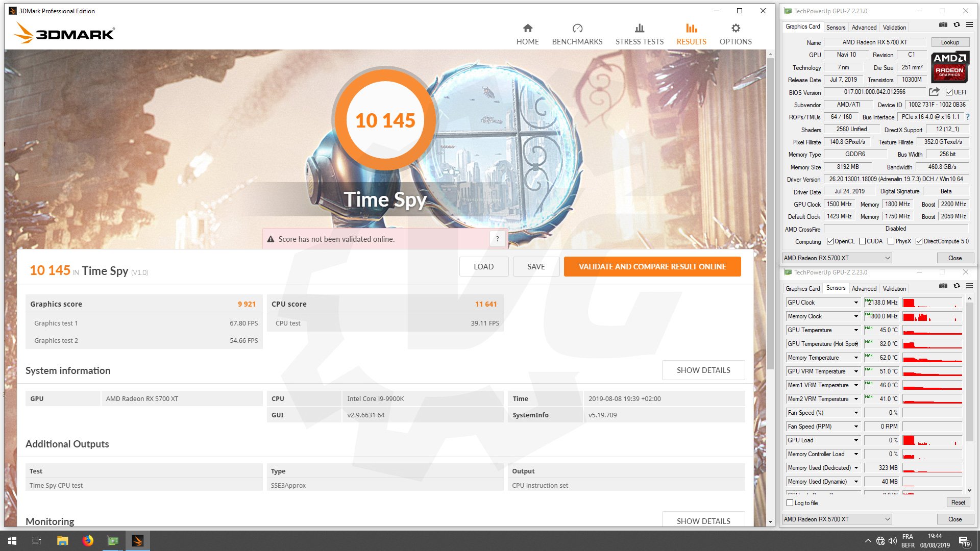Viewport: 980px width, 551px height.
Task: Open the Windows notification center
Action: coord(964,541)
